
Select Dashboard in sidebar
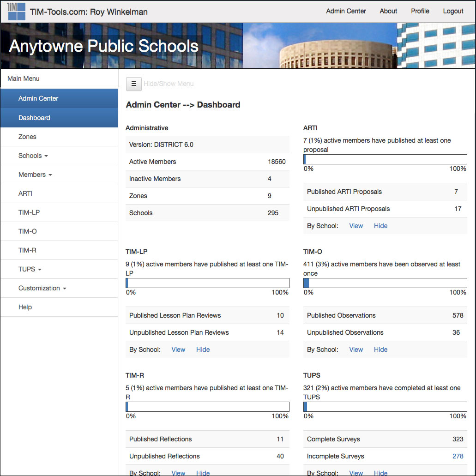pyautogui.click(x=59, y=118)
